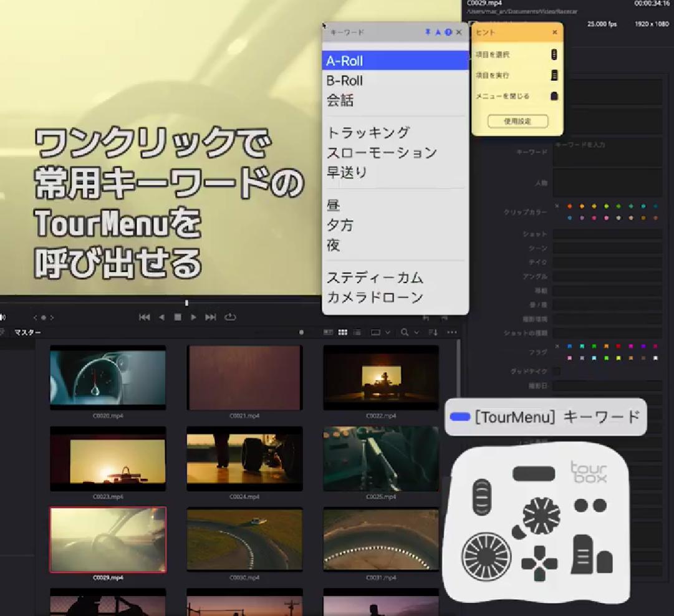The image size is (674, 616).
Task: Open the thumbnail display options dropdown
Action: (380, 332)
